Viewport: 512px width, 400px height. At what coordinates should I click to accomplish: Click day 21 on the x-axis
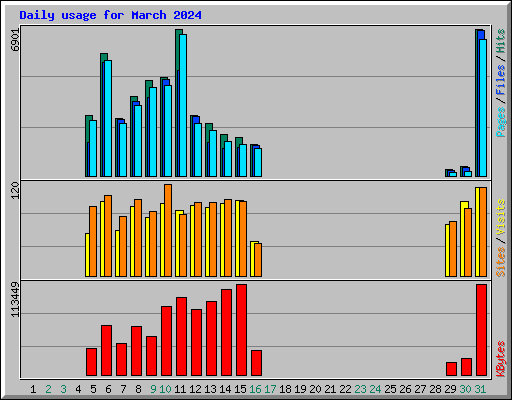[330, 389]
